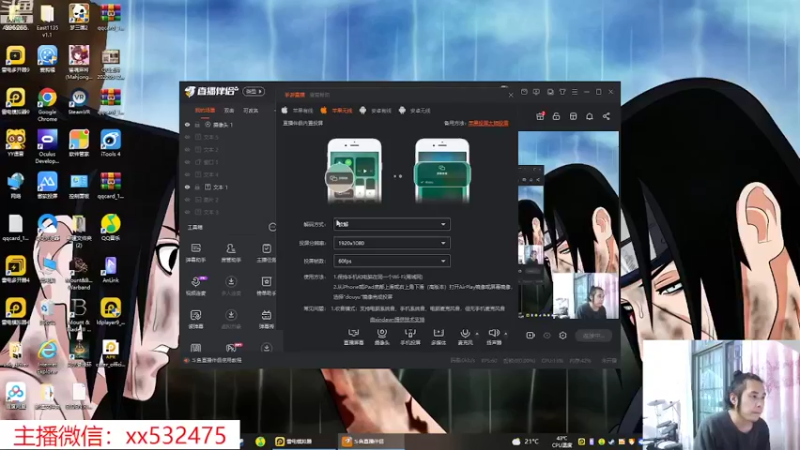Open the gift box icon with red badge
Screen dimensions: 800x450
pos(540,116)
